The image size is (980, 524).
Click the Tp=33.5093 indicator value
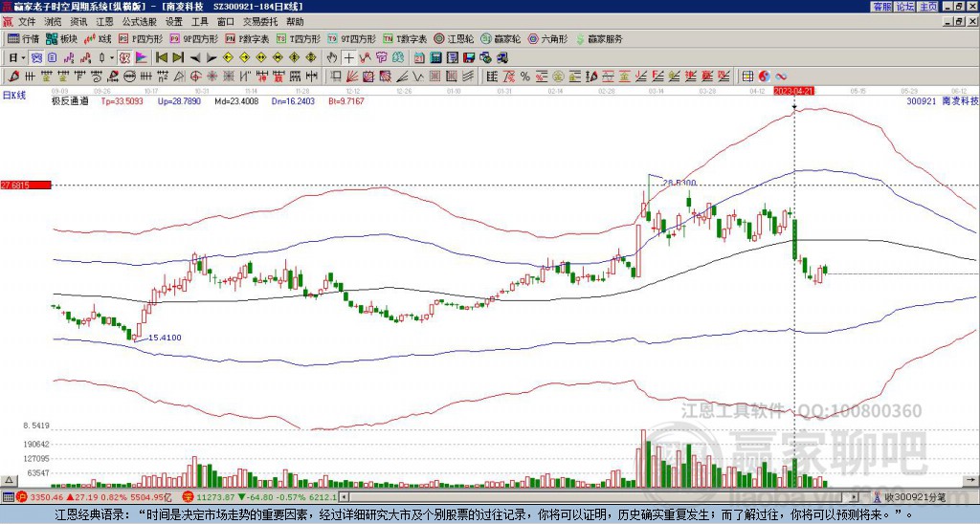pos(122,100)
